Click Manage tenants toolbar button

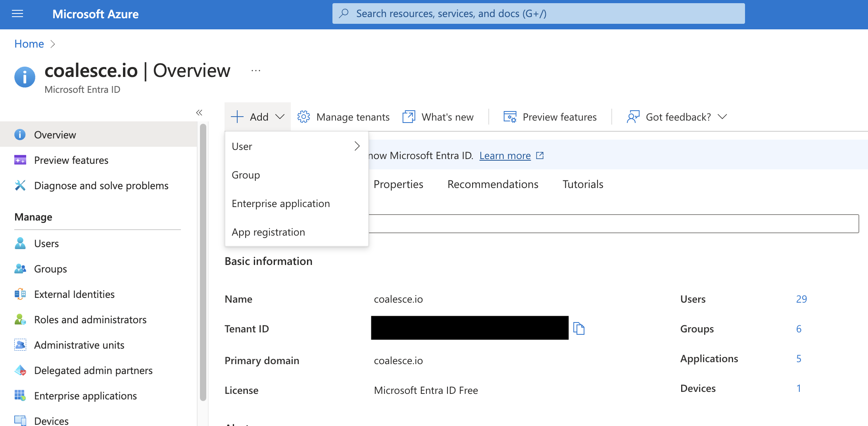(344, 117)
